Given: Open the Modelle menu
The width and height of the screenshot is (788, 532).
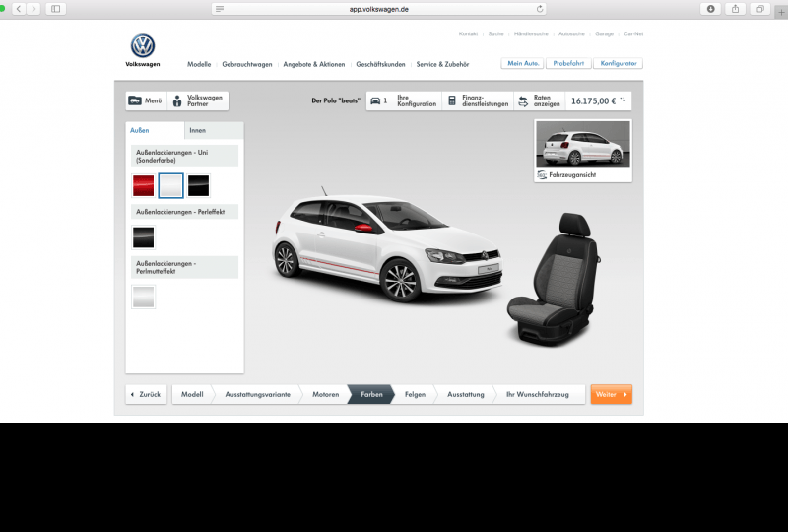Looking at the screenshot, I should [x=199, y=64].
